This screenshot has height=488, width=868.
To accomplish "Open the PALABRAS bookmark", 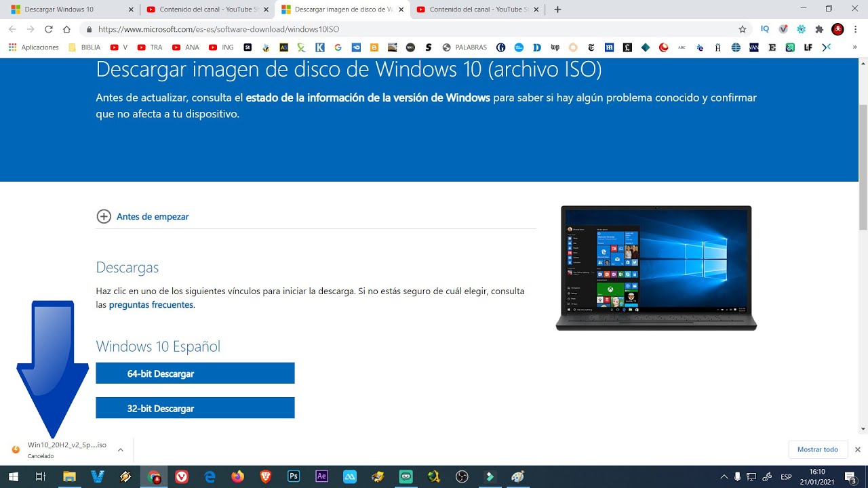I will point(465,47).
